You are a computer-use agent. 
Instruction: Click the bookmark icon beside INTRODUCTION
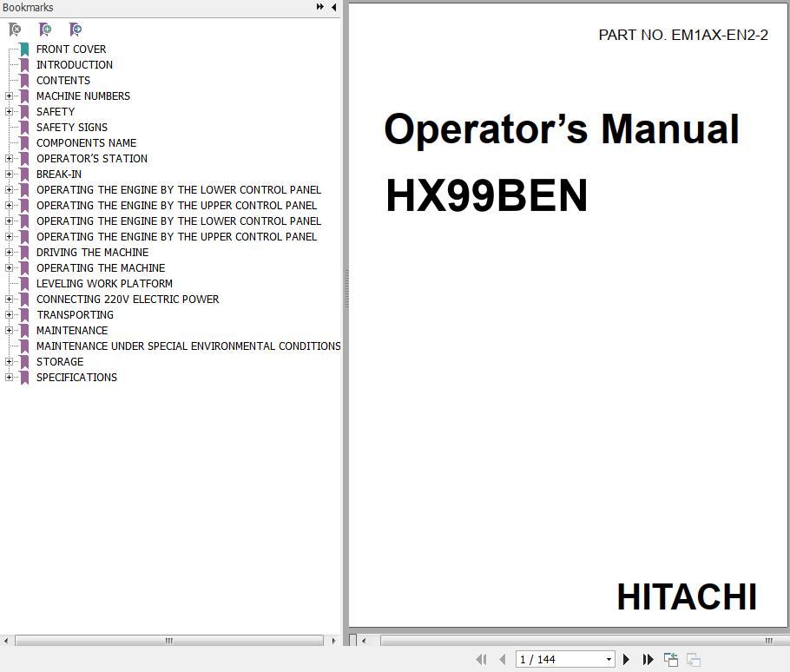click(x=24, y=65)
